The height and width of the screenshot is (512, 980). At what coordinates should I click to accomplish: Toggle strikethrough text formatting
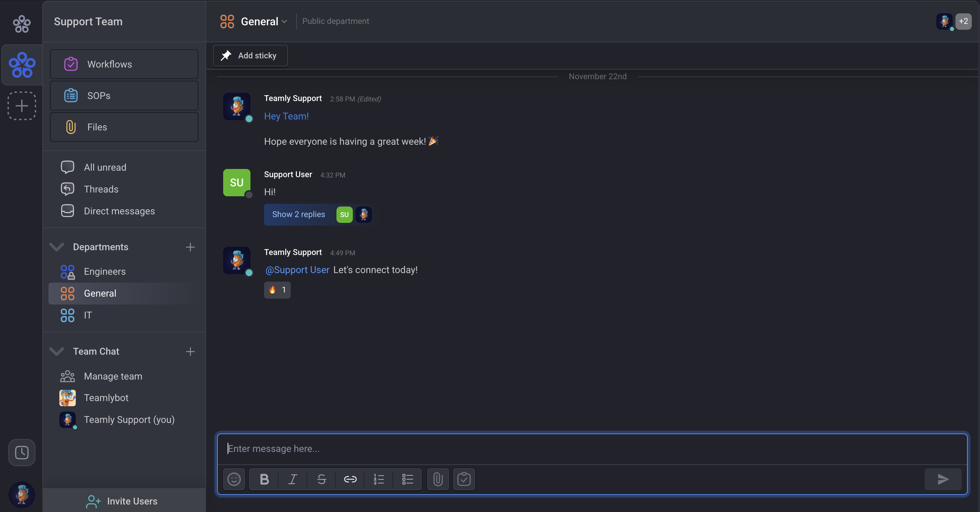click(x=321, y=479)
